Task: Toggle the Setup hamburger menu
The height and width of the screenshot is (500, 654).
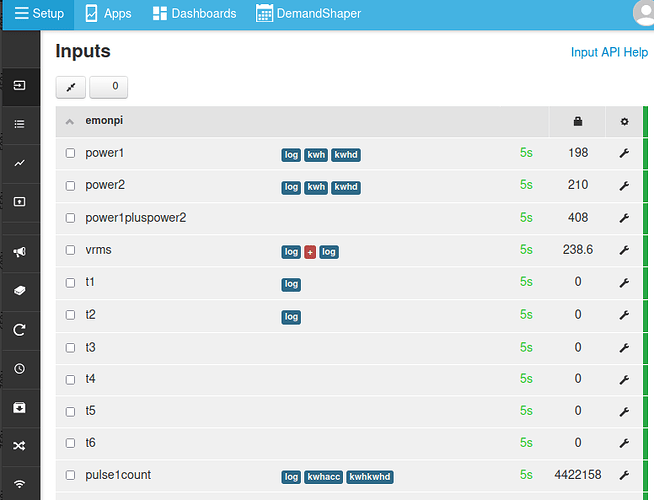Action: [x=39, y=14]
